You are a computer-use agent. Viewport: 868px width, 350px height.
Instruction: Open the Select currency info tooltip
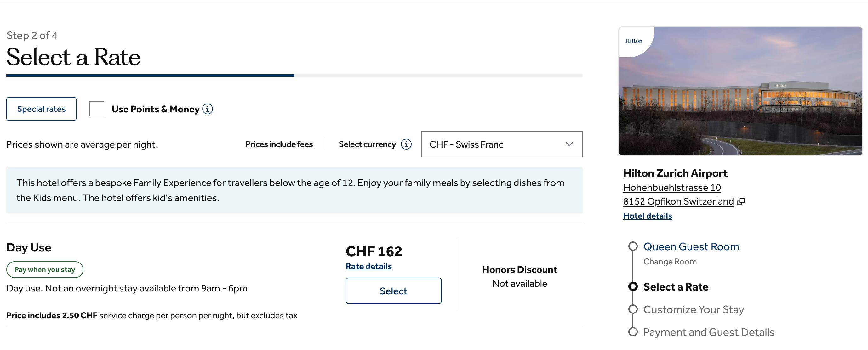(406, 144)
